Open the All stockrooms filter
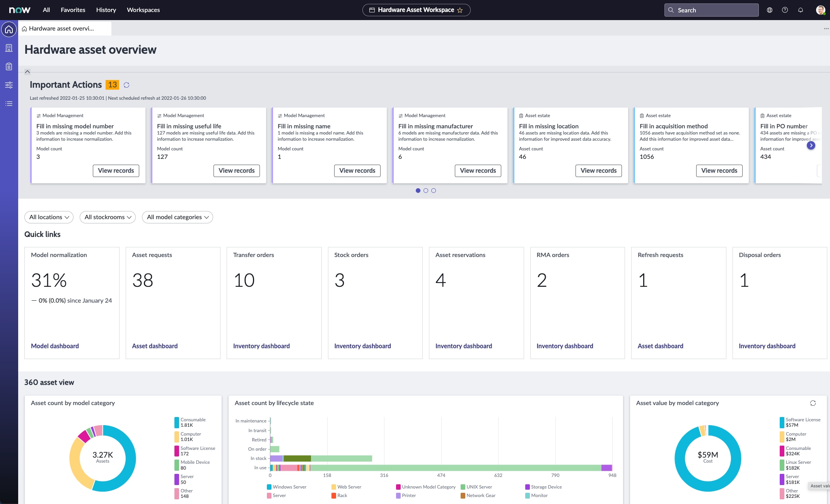 click(x=108, y=217)
